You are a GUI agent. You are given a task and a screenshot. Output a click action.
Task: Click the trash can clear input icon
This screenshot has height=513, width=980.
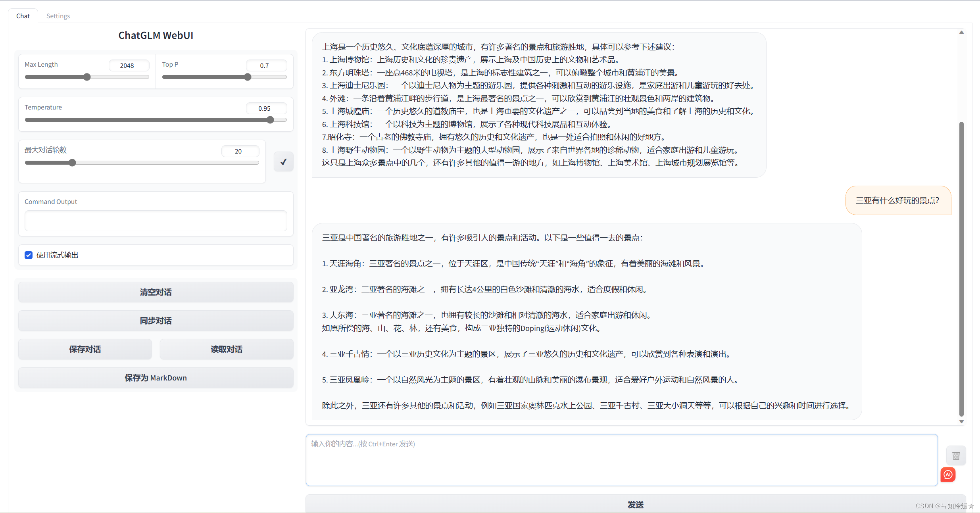point(956,455)
